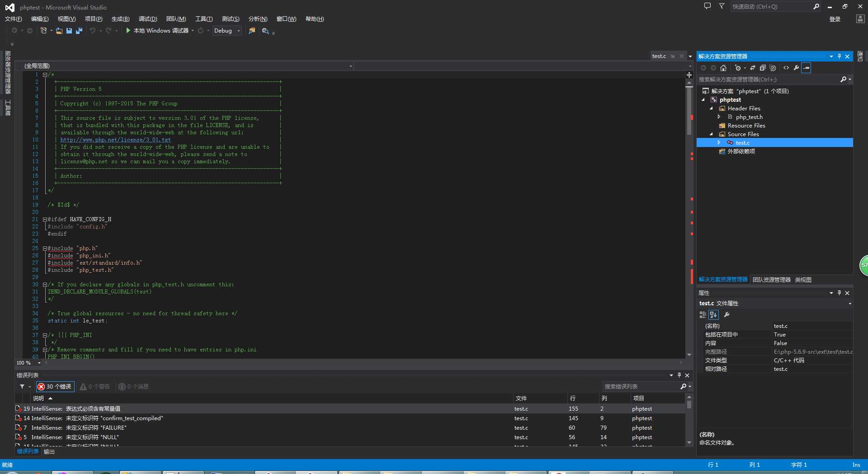The height and width of the screenshot is (474, 868).
Task: Collapse the Header Files folder node
Action: point(711,109)
